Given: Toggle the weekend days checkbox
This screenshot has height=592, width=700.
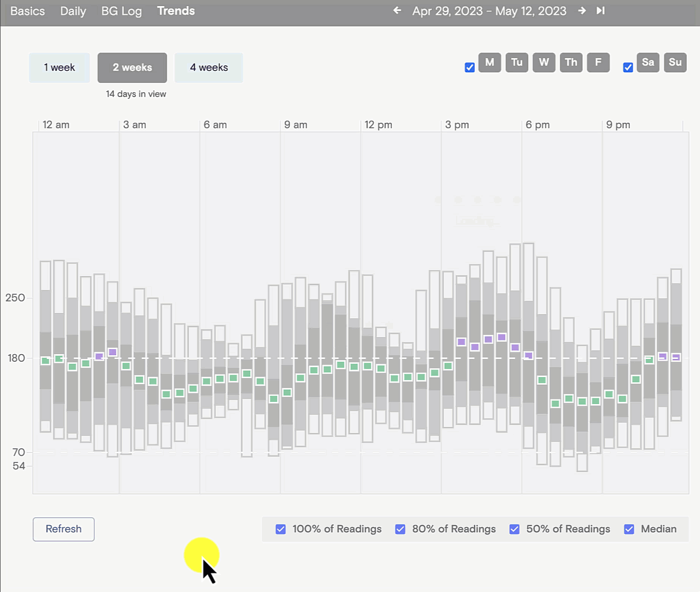Looking at the screenshot, I should coord(628,67).
